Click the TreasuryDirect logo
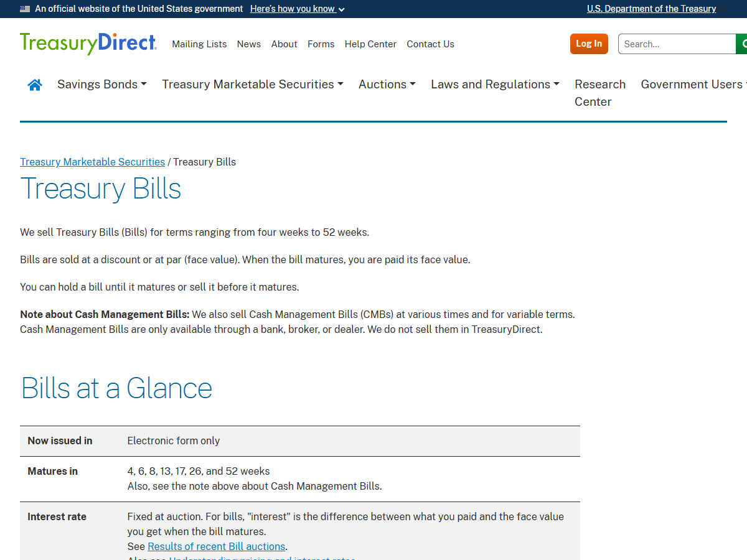This screenshot has width=747, height=560. coord(88,44)
